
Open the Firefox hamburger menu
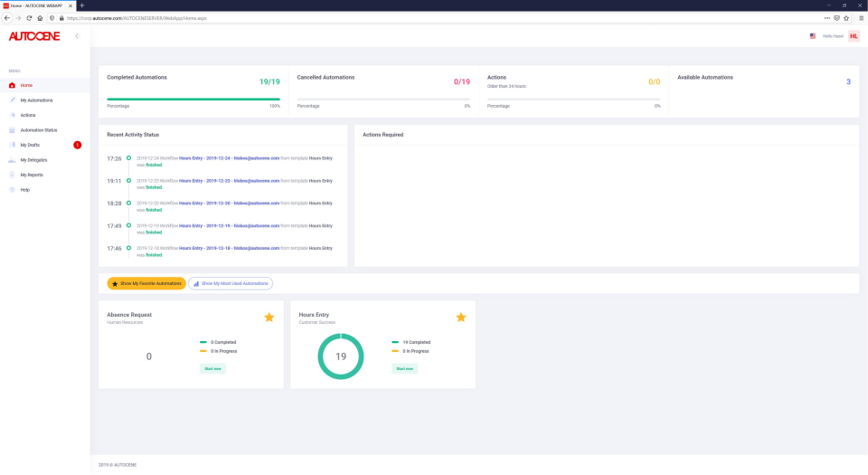861,18
